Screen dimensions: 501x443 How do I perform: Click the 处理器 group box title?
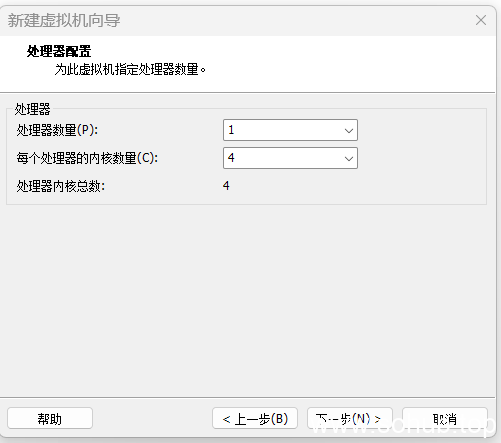point(32,109)
